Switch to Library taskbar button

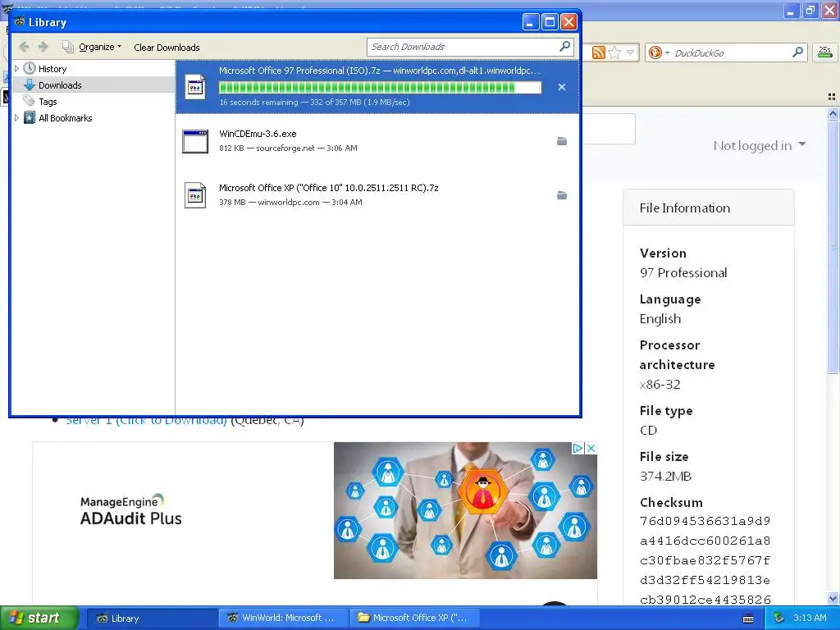tap(151, 619)
